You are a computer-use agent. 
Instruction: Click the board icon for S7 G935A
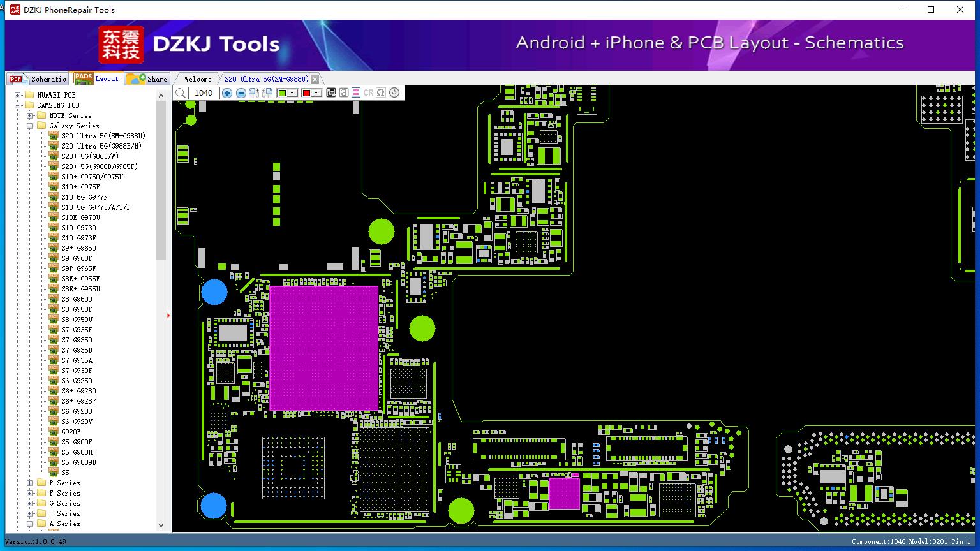(54, 360)
